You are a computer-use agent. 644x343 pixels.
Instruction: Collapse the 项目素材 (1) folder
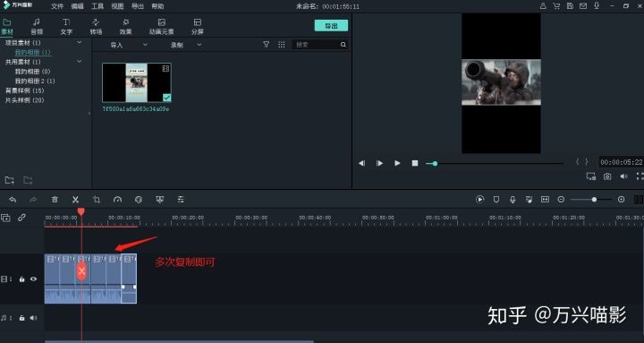(80, 42)
